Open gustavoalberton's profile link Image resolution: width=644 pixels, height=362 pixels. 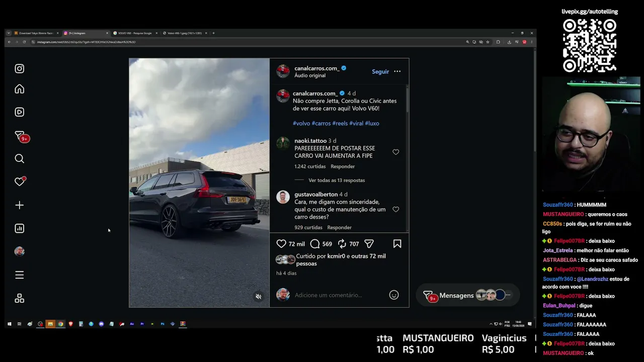[316, 195]
